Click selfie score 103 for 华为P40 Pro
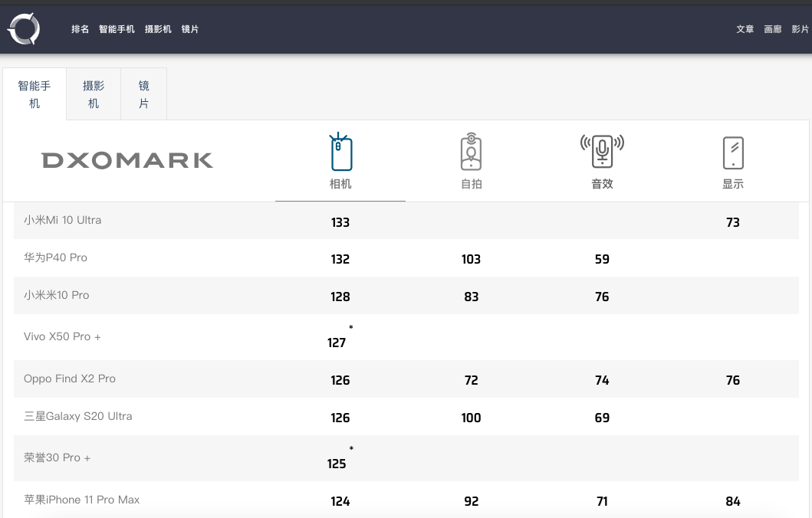 click(x=472, y=259)
